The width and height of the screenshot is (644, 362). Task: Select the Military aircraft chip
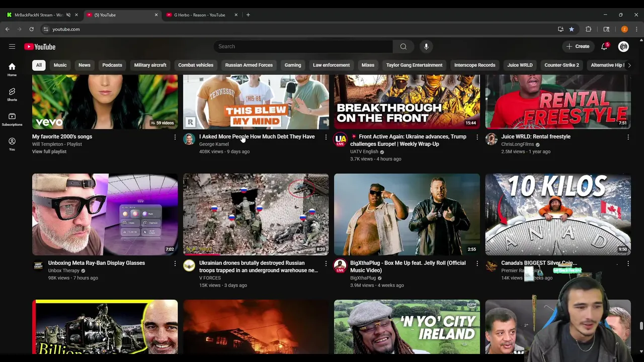coord(150,65)
